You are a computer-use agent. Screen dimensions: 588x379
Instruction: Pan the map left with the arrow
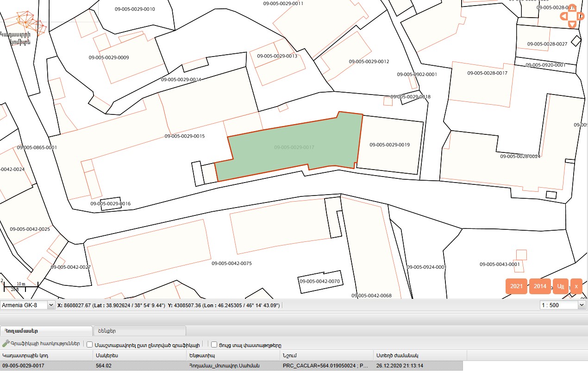pos(564,16)
